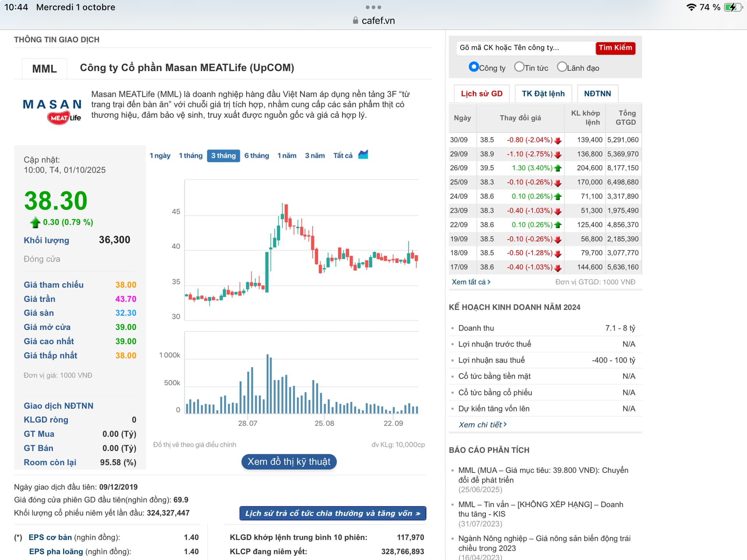
Task: Expand Xem chi tiết business plan
Action: pos(482,425)
